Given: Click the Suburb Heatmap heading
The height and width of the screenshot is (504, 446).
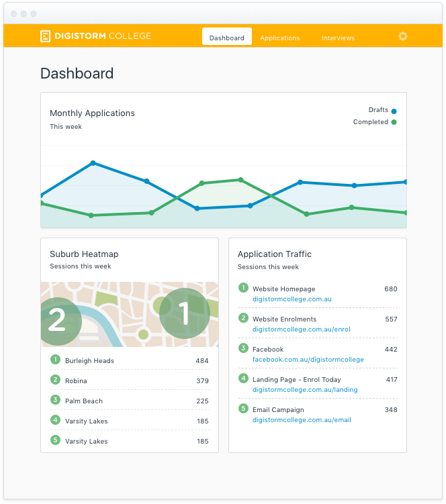Looking at the screenshot, I should pos(84,254).
